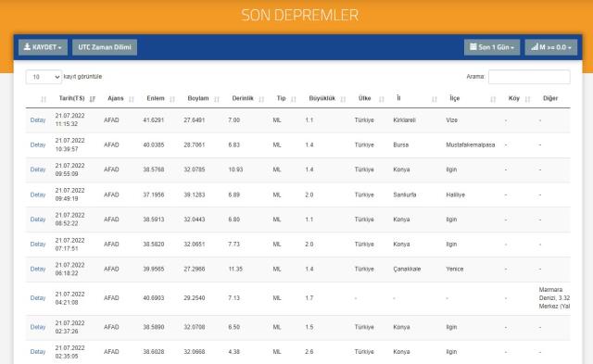
Task: Open the KAYDET download dropdown
Action: (43, 47)
